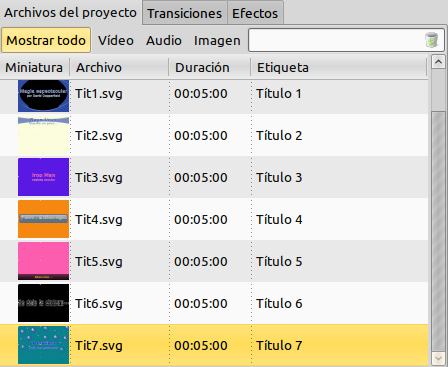448x367 pixels.
Task: Open the Archivos del proyecto tab
Action: click(70, 13)
